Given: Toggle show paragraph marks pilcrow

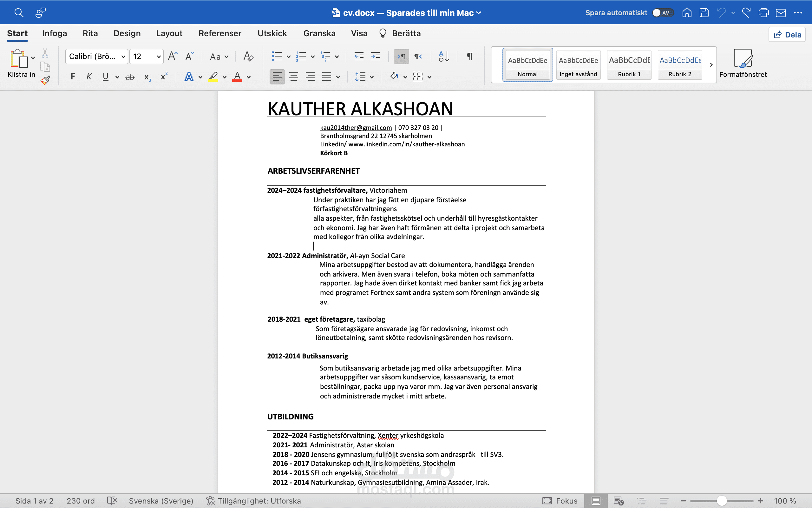Looking at the screenshot, I should 470,56.
